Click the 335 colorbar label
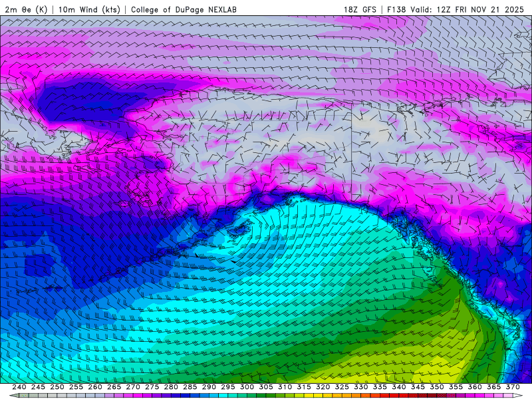This screenshot has width=532, height=399. (380, 387)
